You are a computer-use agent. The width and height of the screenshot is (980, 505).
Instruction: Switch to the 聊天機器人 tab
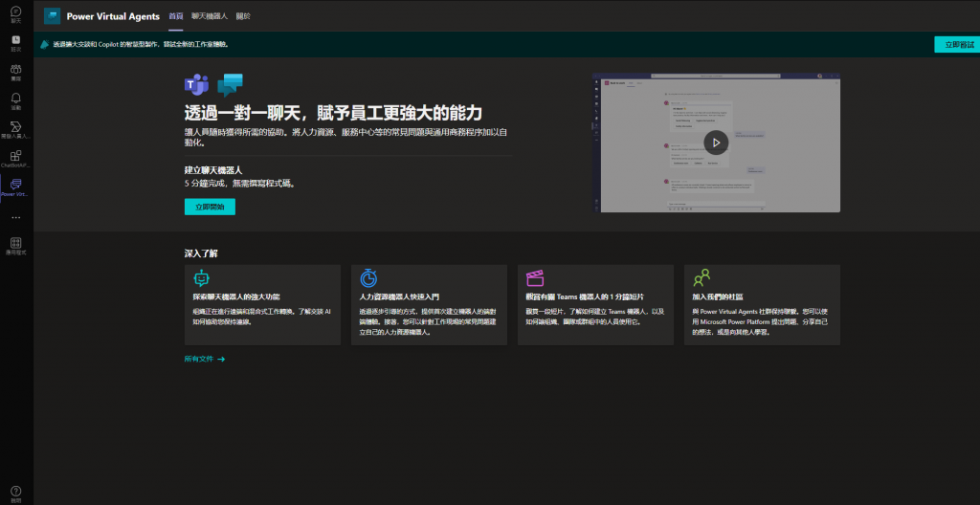210,16
